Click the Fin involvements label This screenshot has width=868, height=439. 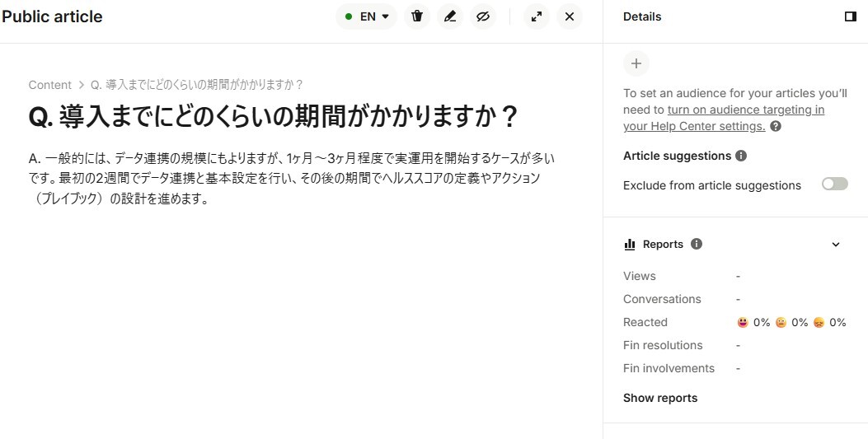click(x=669, y=368)
